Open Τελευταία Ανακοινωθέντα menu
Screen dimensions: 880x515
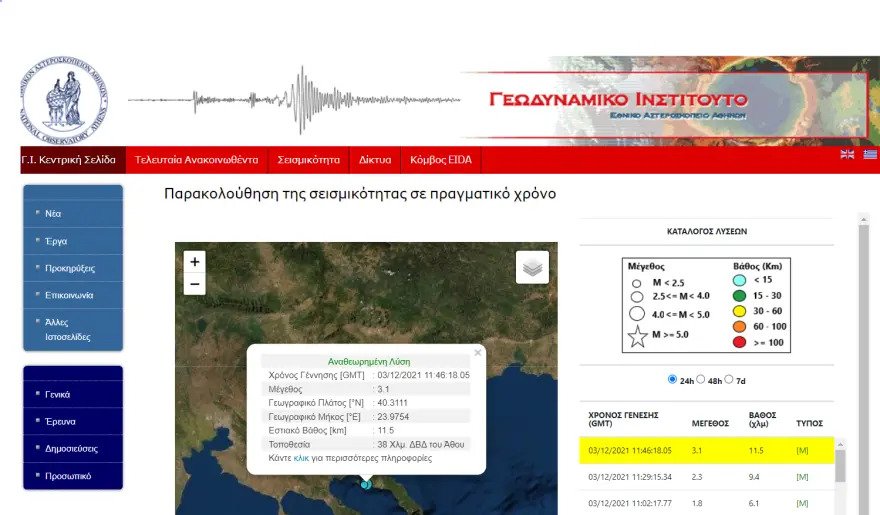[x=196, y=160]
